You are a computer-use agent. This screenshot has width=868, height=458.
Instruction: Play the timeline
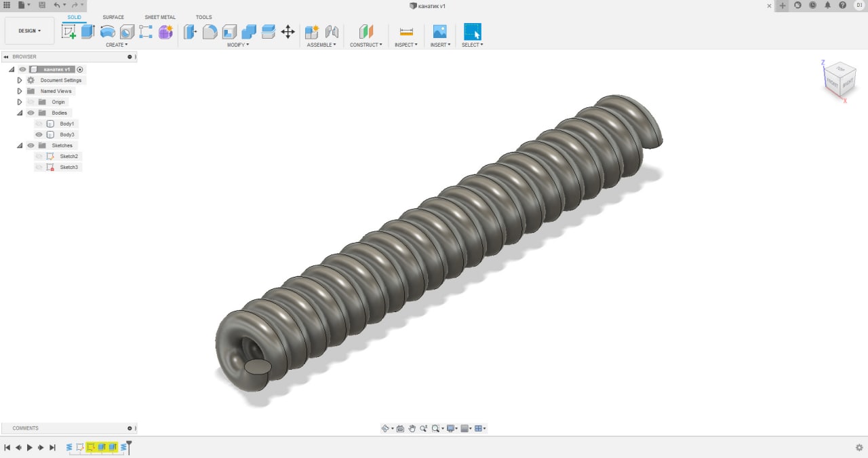(30, 447)
